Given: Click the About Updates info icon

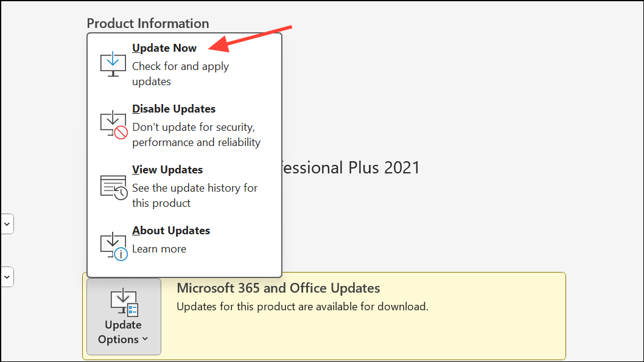Looking at the screenshot, I should pyautogui.click(x=113, y=246).
